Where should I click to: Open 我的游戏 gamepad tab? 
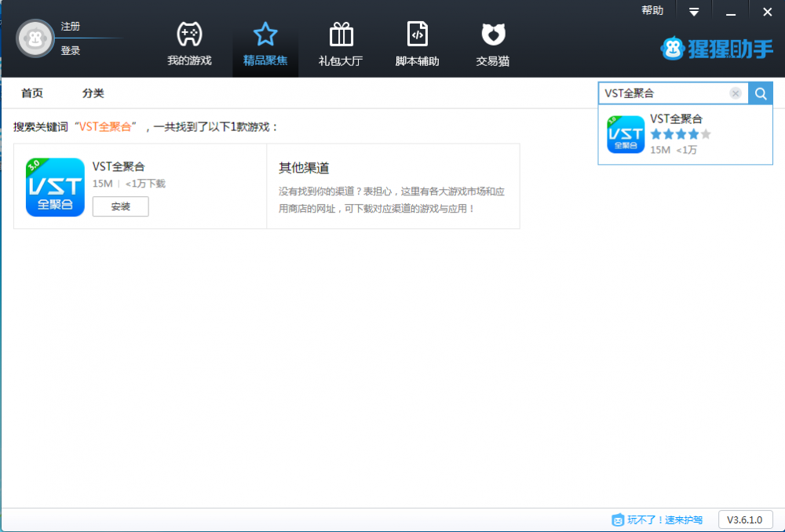point(189,44)
